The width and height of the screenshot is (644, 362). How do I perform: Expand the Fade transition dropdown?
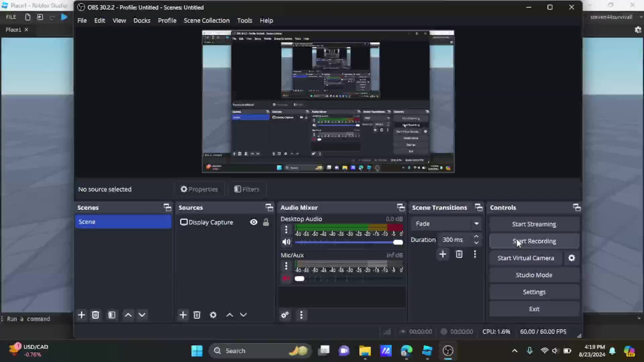tap(476, 224)
